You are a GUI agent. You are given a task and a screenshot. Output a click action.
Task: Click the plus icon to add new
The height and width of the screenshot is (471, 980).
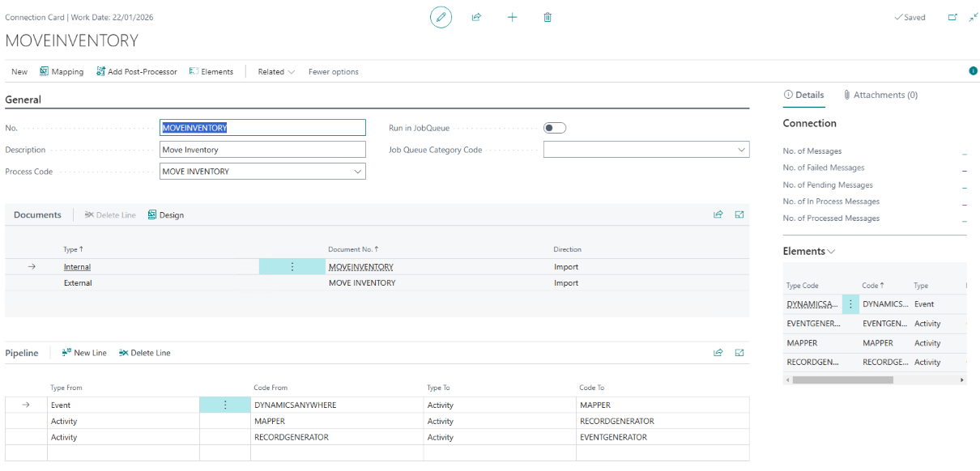click(512, 17)
